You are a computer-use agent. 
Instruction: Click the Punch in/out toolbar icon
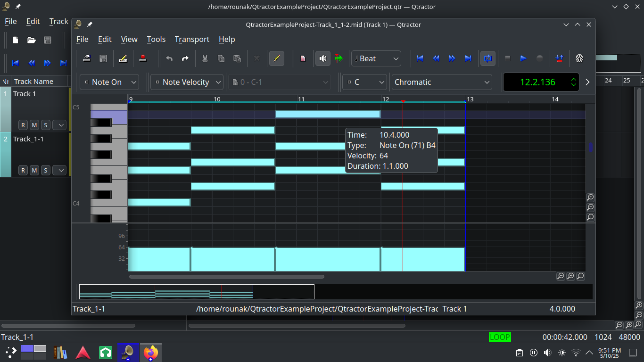tap(559, 58)
